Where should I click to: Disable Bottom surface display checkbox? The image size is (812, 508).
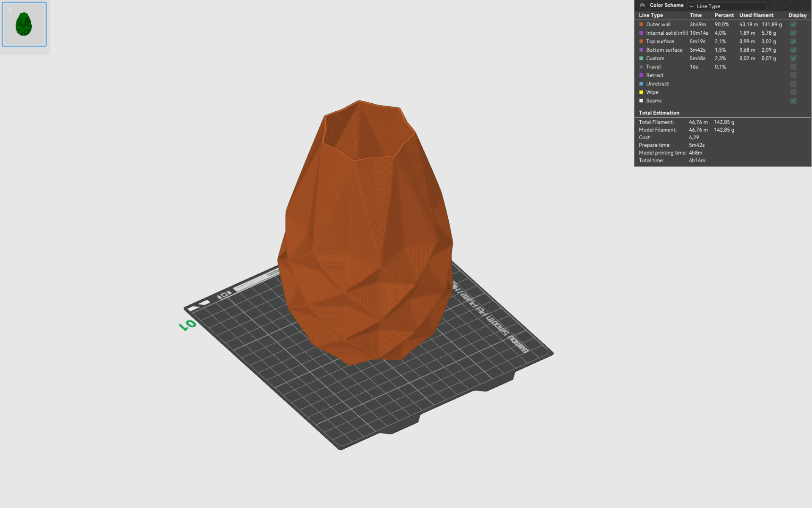793,50
